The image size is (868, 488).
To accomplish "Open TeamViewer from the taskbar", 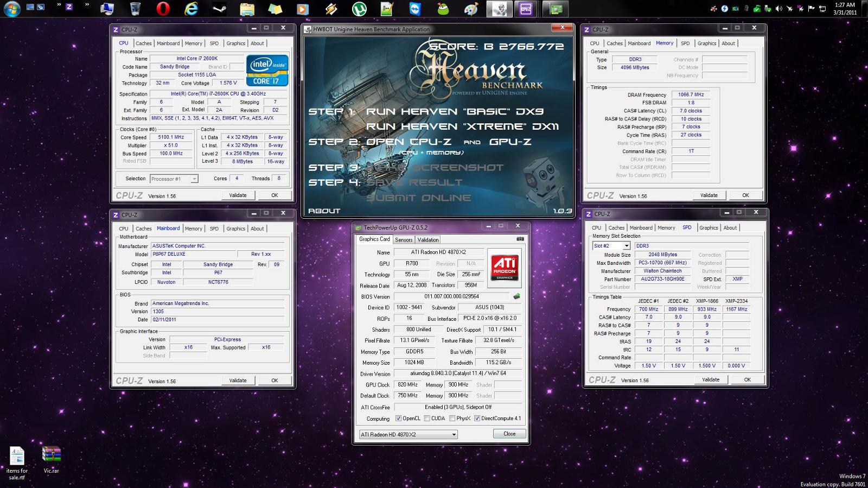I will click(415, 9).
